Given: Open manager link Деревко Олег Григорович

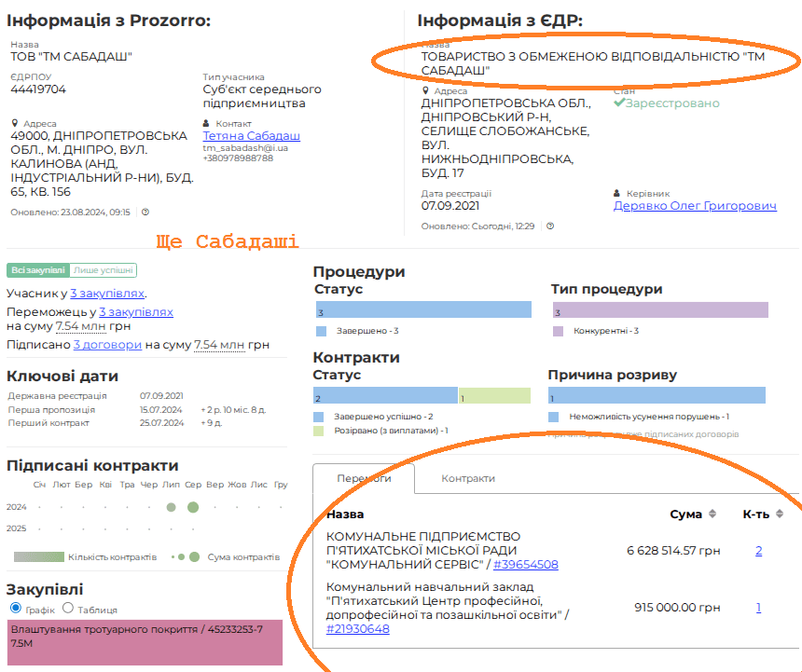Looking at the screenshot, I should pos(695,206).
